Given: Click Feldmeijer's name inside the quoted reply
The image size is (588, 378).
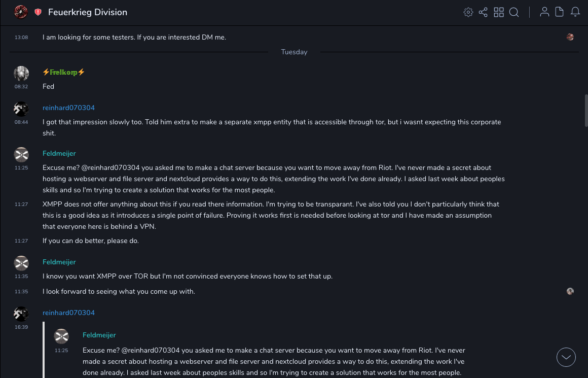Looking at the screenshot, I should tap(99, 335).
